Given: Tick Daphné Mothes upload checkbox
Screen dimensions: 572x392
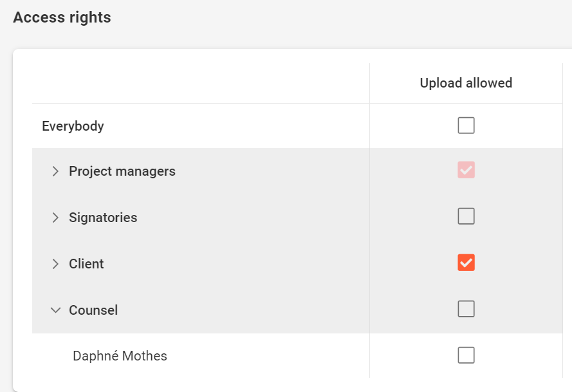Looking at the screenshot, I should (x=466, y=355).
